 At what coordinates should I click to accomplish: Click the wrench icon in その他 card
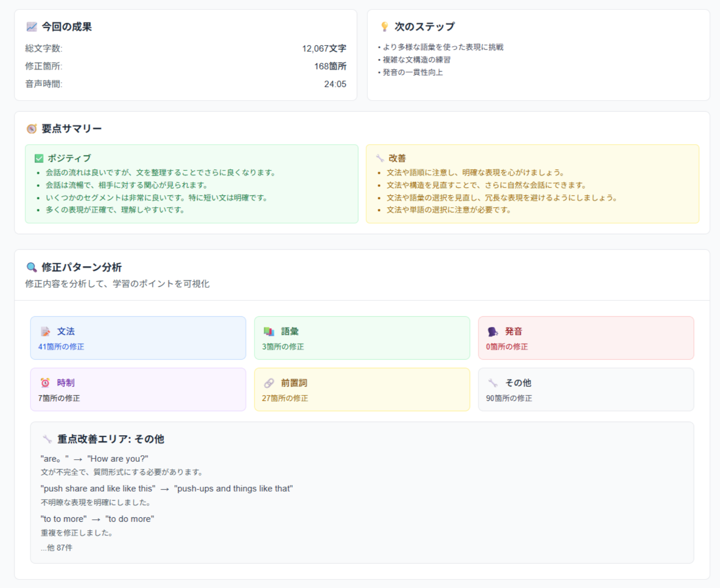493,383
